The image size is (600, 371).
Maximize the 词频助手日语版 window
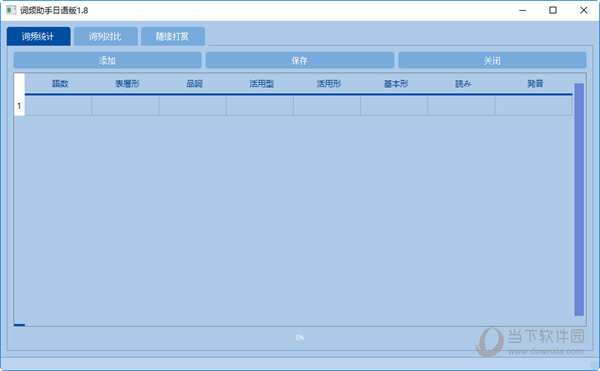click(553, 10)
